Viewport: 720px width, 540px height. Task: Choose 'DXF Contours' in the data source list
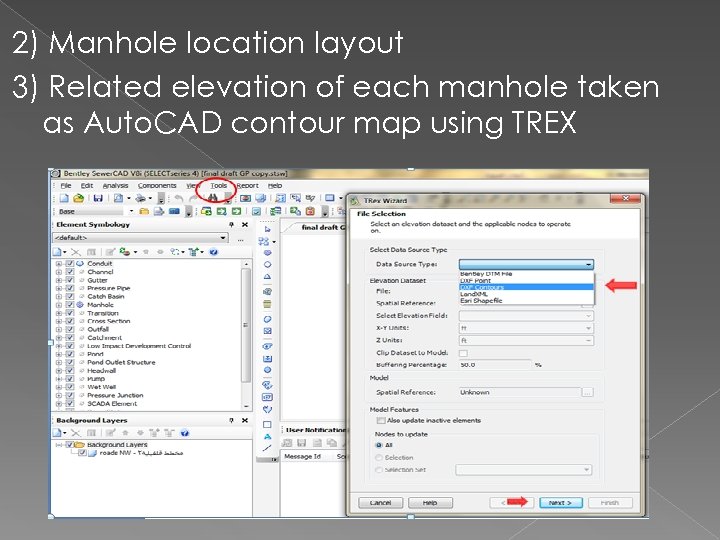click(x=526, y=287)
